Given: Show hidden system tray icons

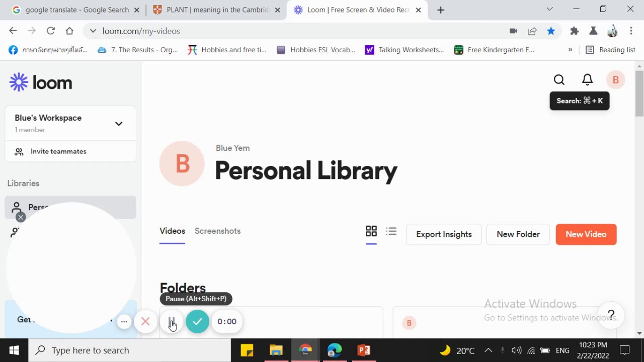Looking at the screenshot, I should tap(488, 350).
